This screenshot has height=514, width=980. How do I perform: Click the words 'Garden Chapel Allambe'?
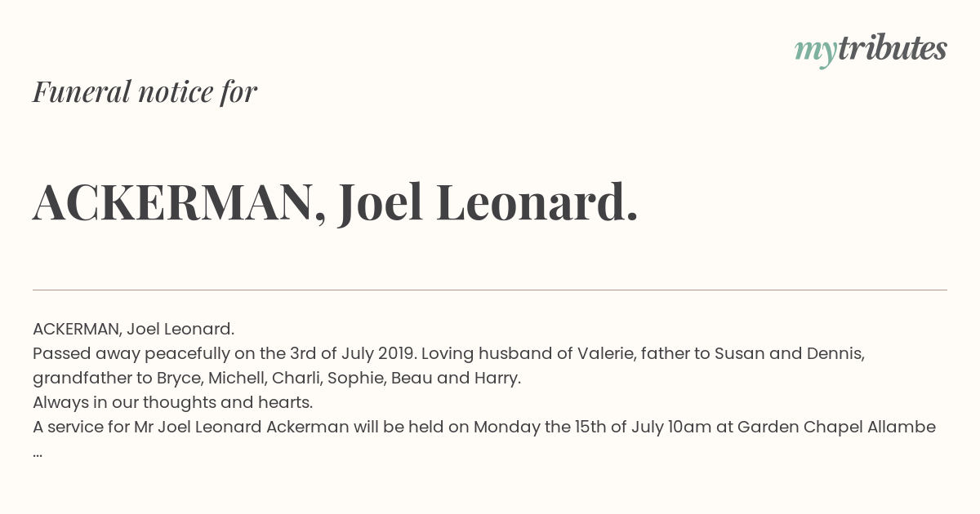point(836,427)
